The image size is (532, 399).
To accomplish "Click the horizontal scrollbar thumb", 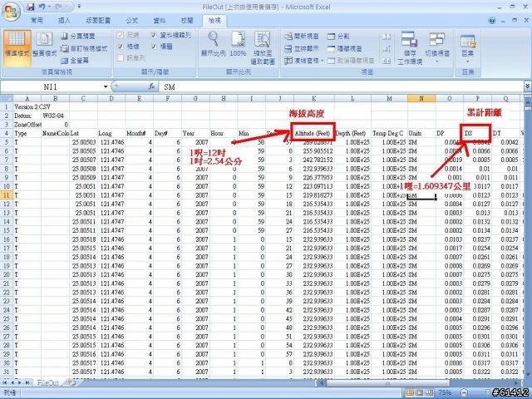I will (x=388, y=383).
